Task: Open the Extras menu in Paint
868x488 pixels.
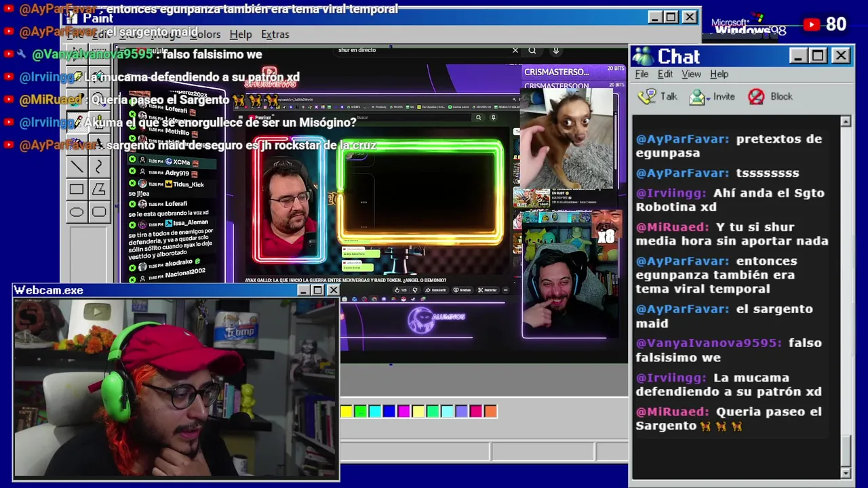Action: coord(275,34)
